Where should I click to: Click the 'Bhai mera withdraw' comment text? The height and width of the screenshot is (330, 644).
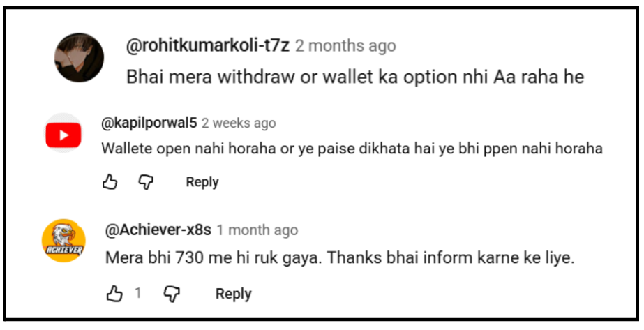[x=355, y=77]
